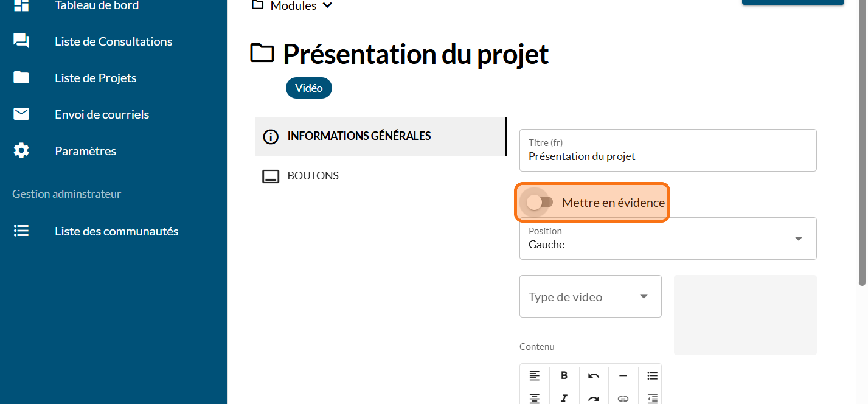The width and height of the screenshot is (868, 404).
Task: Click the Envoi de courriels envelope icon
Action: (21, 114)
